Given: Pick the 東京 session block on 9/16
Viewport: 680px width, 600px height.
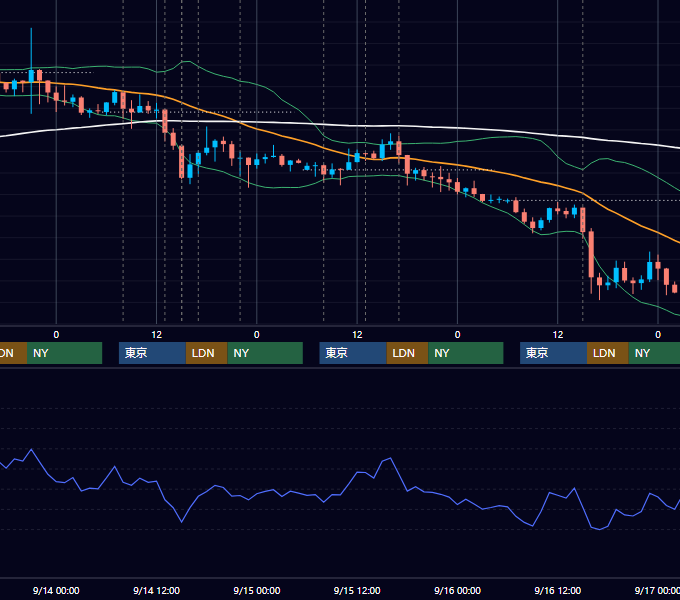Looking at the screenshot, I should (553, 353).
